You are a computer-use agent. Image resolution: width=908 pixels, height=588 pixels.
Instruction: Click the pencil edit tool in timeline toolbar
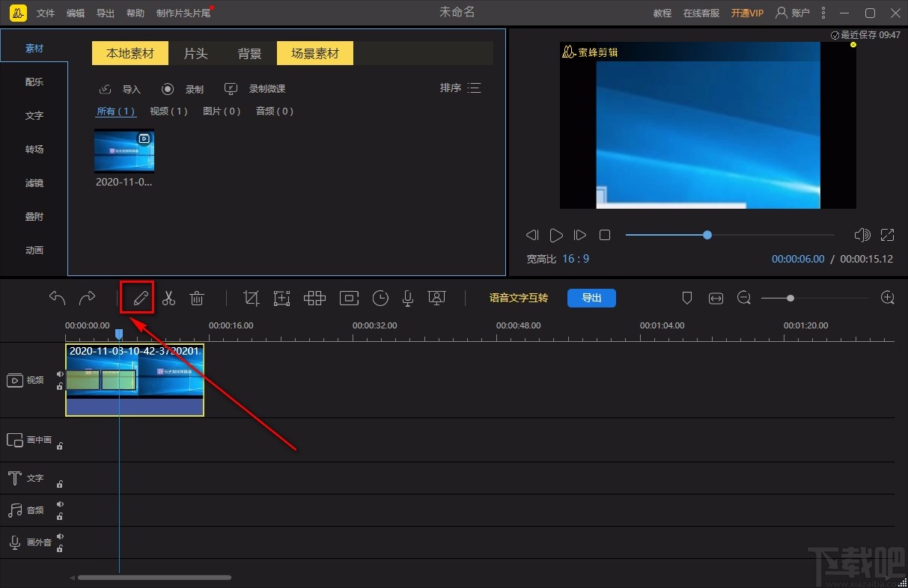point(140,298)
